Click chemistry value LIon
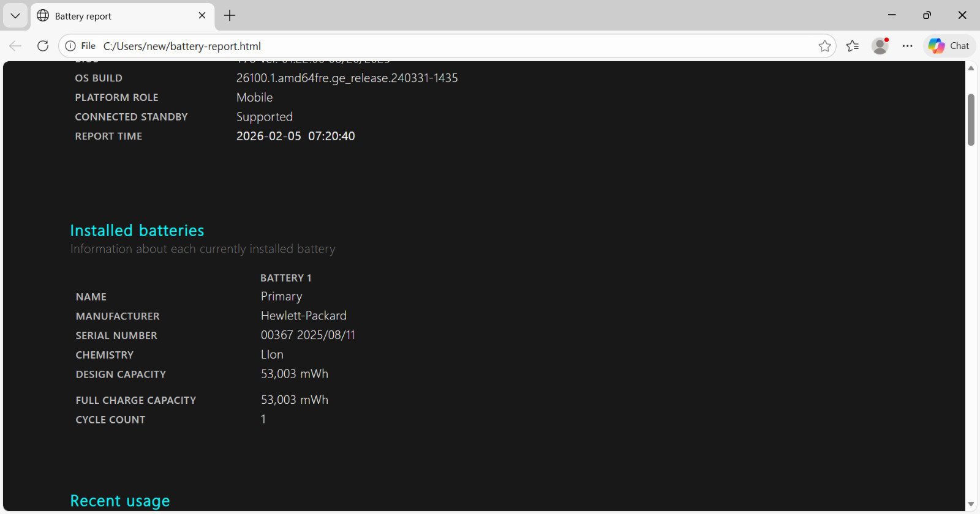The width and height of the screenshot is (980, 514). click(x=272, y=355)
